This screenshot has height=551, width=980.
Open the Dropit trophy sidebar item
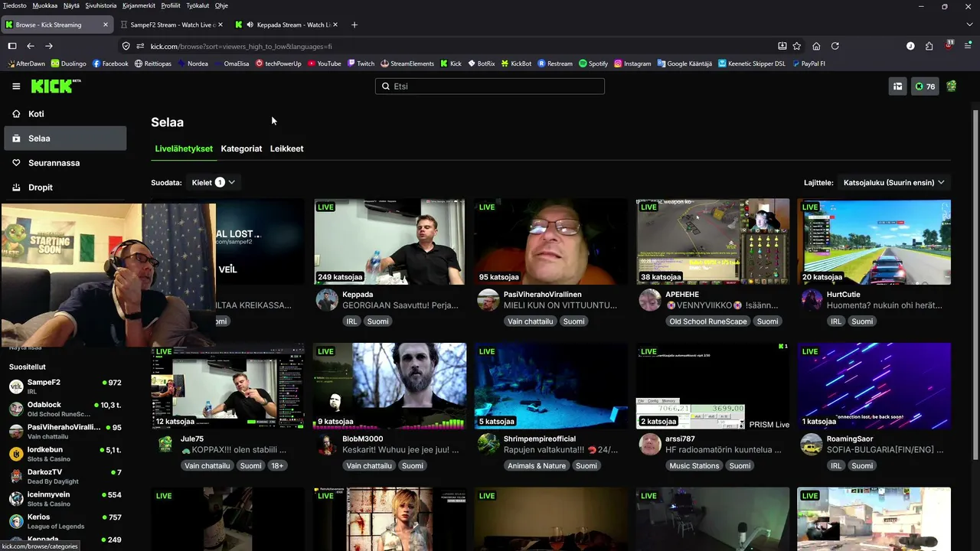pos(65,187)
